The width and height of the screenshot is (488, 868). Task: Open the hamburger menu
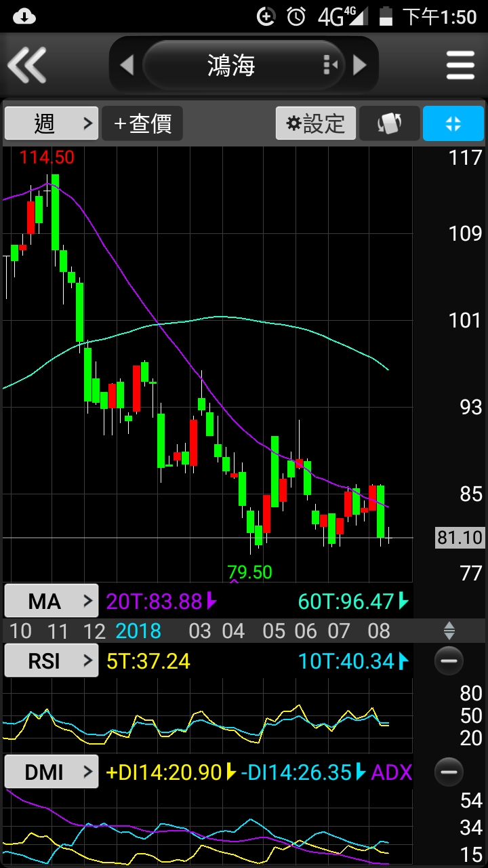[460, 65]
